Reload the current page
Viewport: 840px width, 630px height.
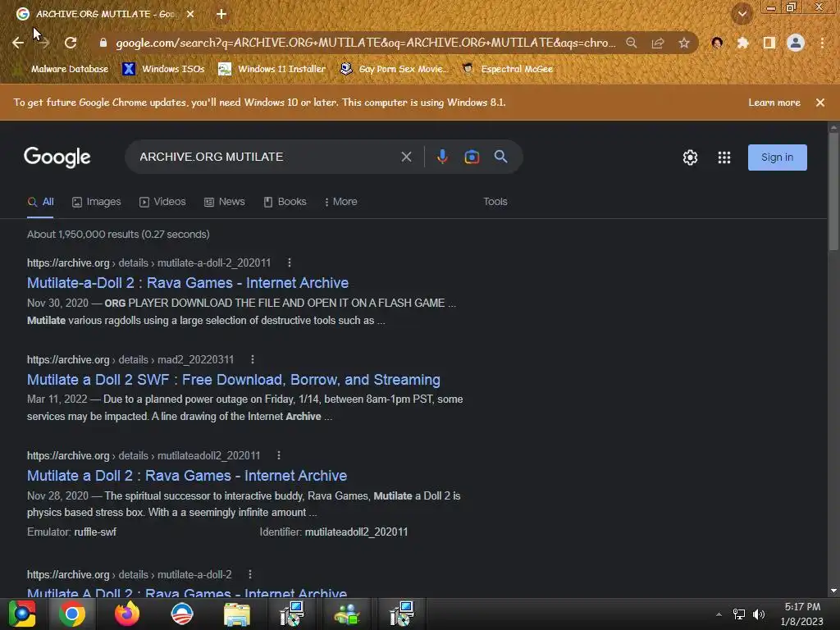click(x=71, y=43)
